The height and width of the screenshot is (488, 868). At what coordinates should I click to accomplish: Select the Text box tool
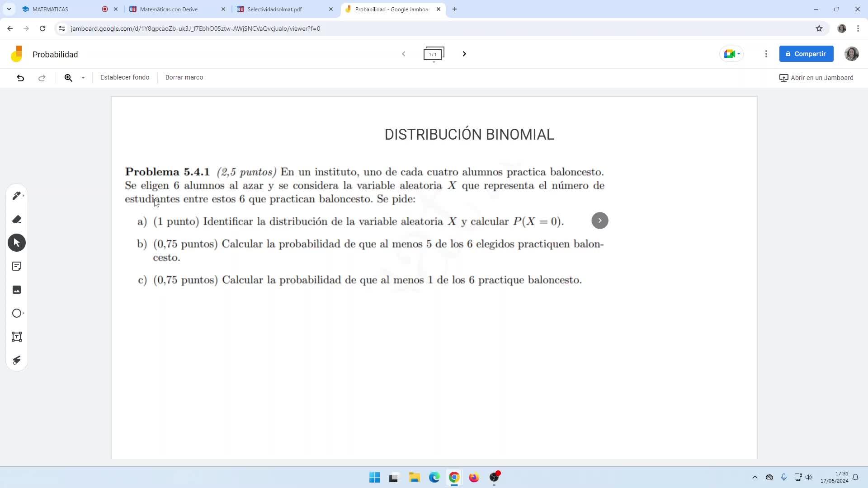pyautogui.click(x=17, y=337)
